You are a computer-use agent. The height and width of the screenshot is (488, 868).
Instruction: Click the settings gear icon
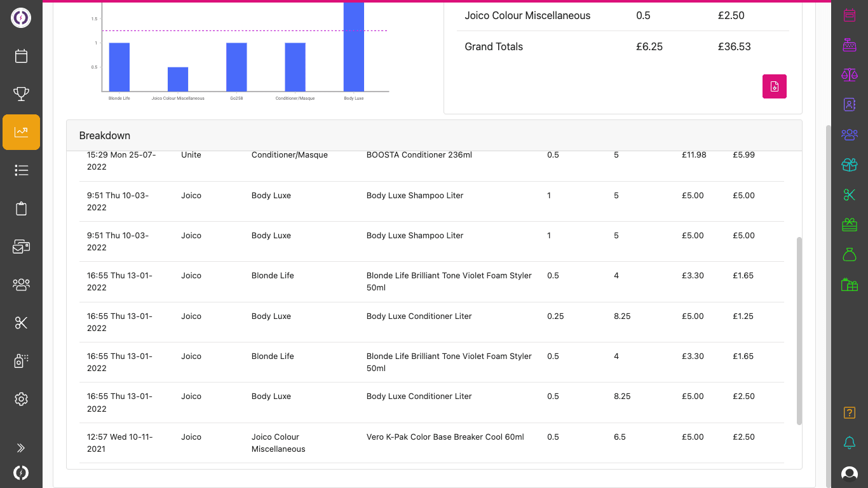pyautogui.click(x=21, y=399)
